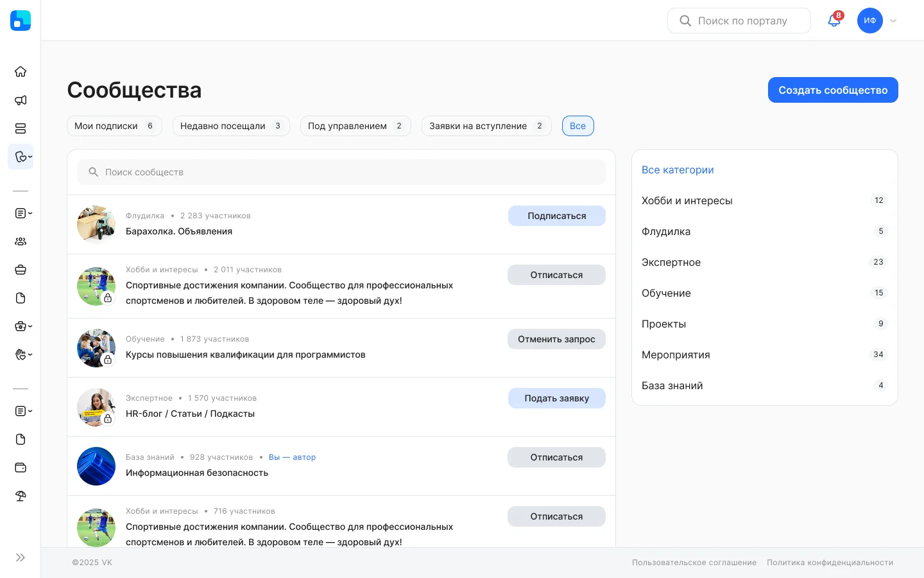The height and width of the screenshot is (578, 924).
Task: Click the document icon under the briefcase
Action: (x=20, y=297)
